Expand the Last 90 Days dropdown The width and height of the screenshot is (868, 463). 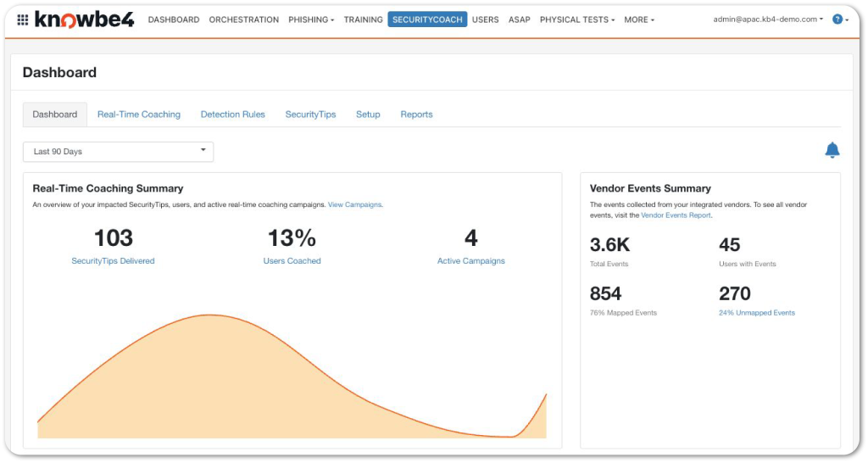[118, 152]
